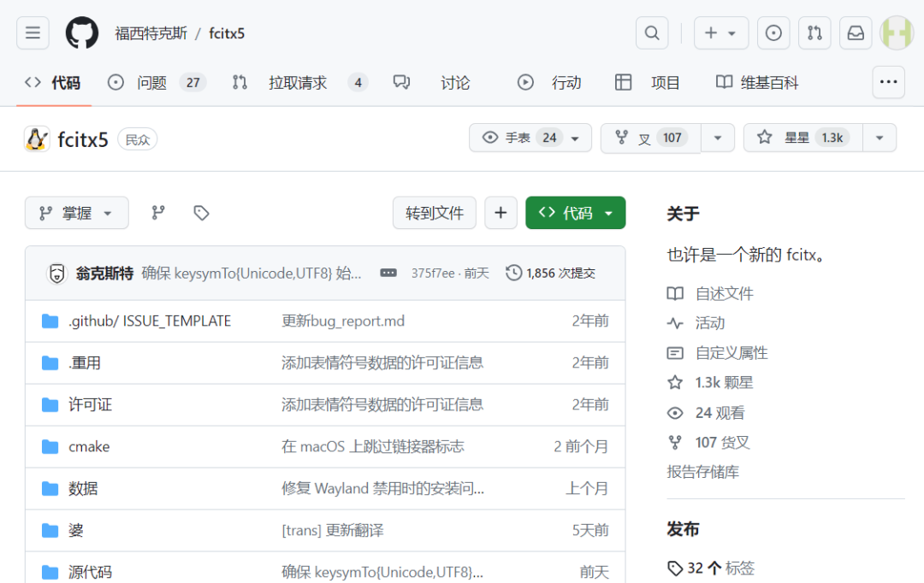Image resolution: width=924 pixels, height=583 pixels.
Task: Click the fcitx5 breadcrumb link
Action: click(x=226, y=33)
